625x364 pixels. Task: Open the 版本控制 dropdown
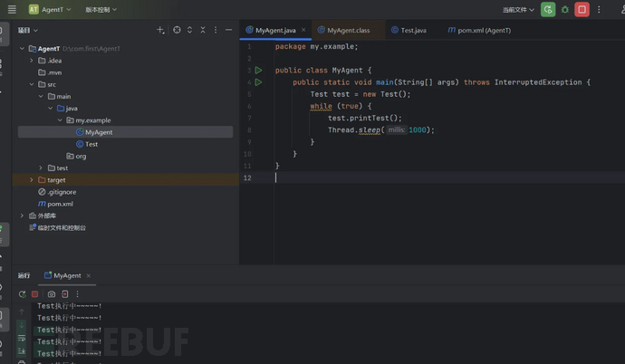(x=101, y=10)
